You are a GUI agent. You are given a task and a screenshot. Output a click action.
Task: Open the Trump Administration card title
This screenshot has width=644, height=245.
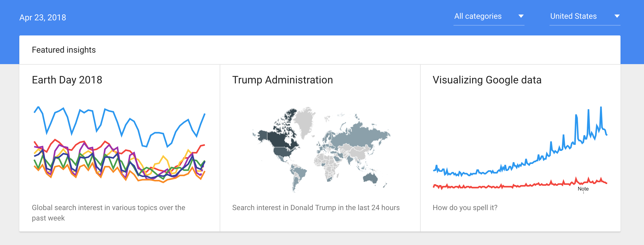[283, 80]
